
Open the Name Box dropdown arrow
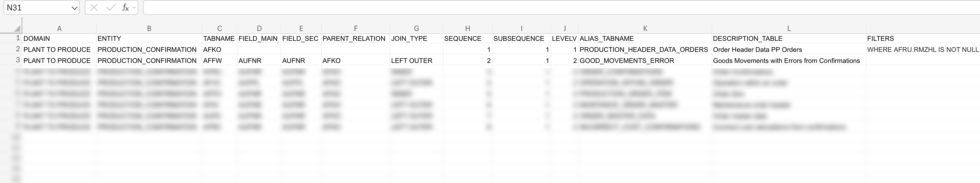[75, 8]
